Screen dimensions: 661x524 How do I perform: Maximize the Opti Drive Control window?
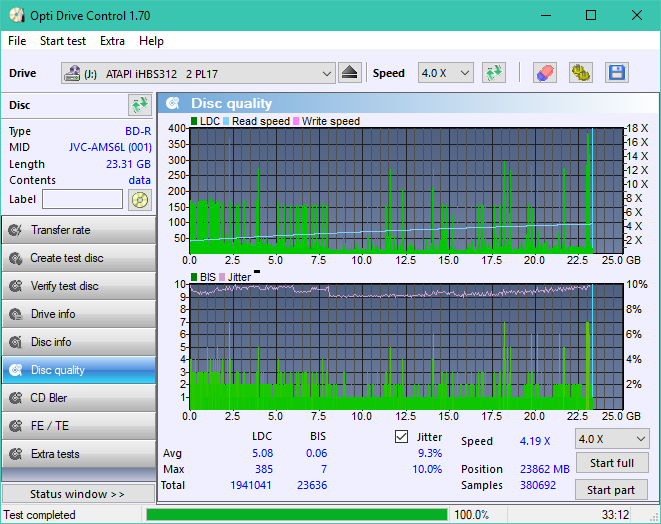(x=591, y=16)
